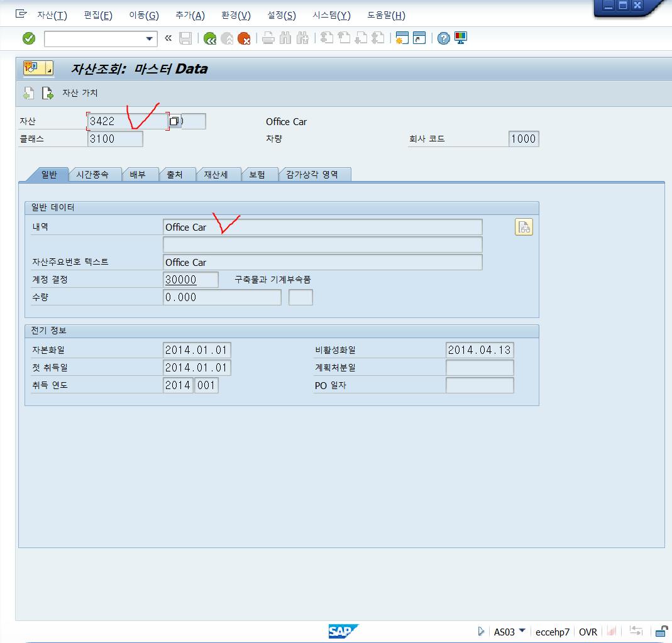Click the 회사 코드 field 1000
The width and height of the screenshot is (672, 643).
pyautogui.click(x=524, y=139)
